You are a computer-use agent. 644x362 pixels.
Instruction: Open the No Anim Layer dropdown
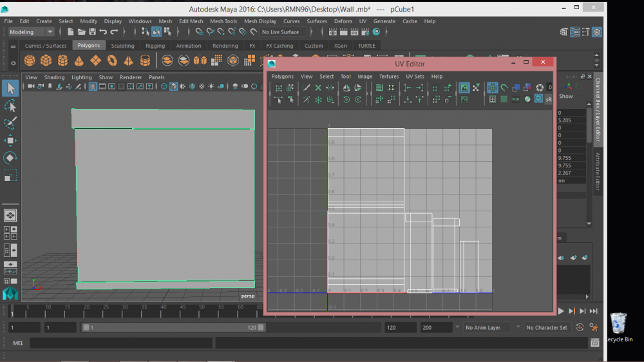point(488,327)
